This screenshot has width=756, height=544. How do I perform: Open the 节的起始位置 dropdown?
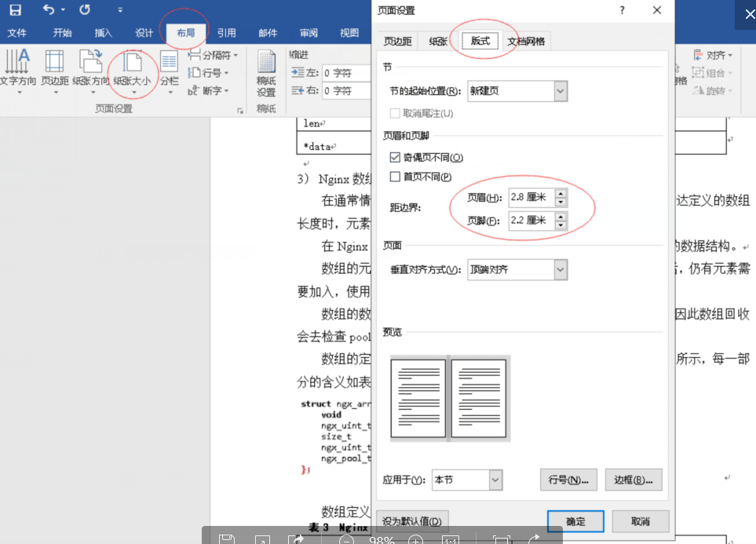[x=560, y=91]
